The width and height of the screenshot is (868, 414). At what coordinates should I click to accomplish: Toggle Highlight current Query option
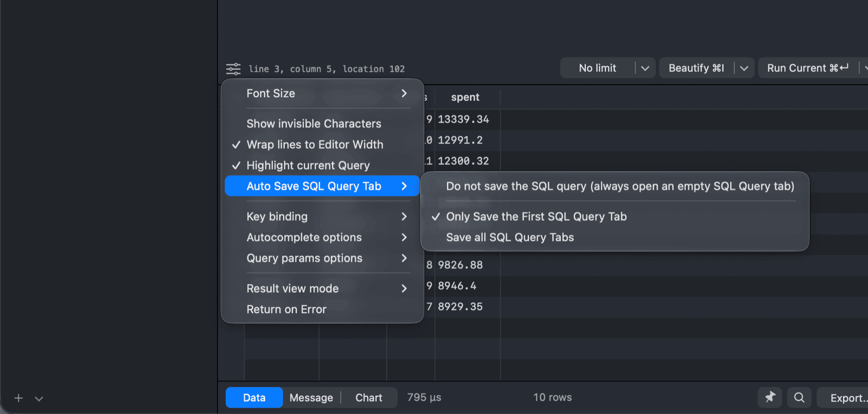[322, 165]
